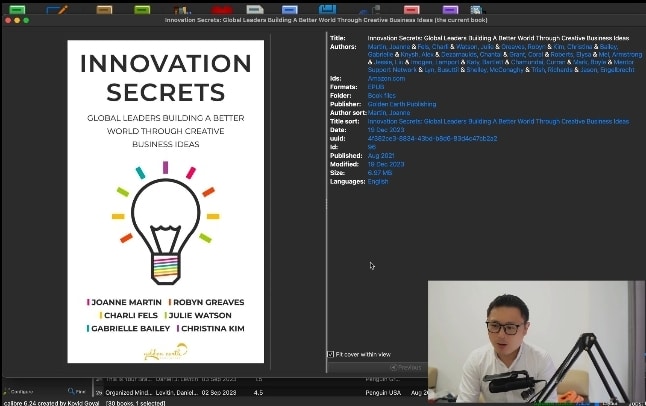Screen dimensions: 646x406
Task: Click the uuid value link
Action: point(432,138)
